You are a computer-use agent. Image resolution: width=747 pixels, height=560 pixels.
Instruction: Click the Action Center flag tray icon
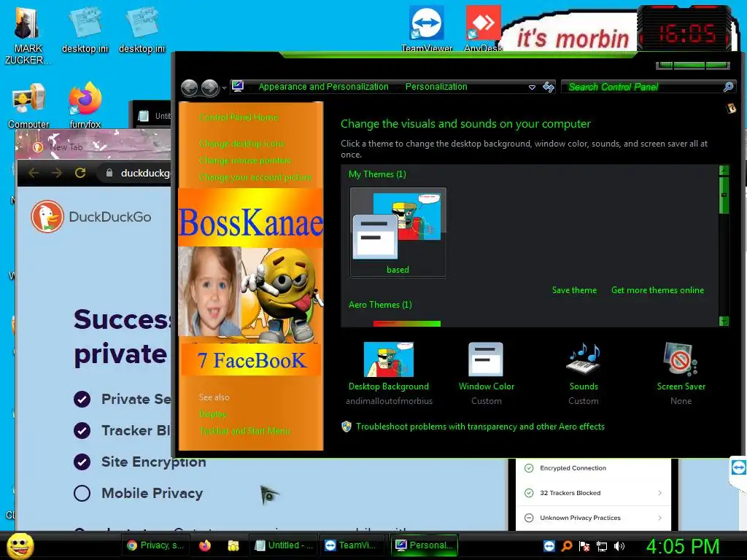click(x=584, y=546)
